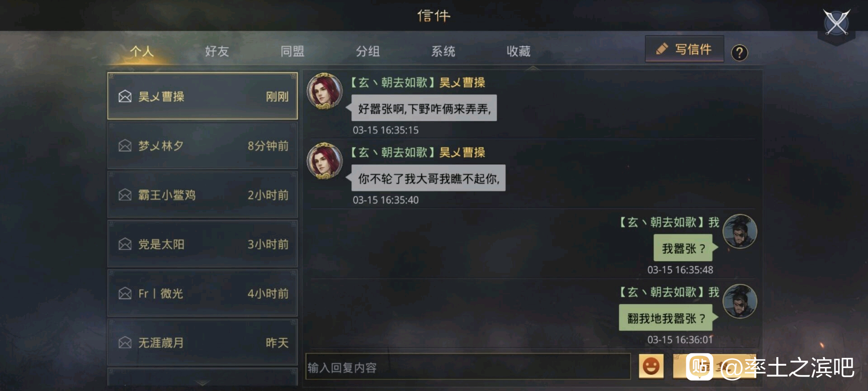Screen dimensions: 868x391
Task: Click envelope icon beside 昊乂曹操
Action: click(x=125, y=96)
